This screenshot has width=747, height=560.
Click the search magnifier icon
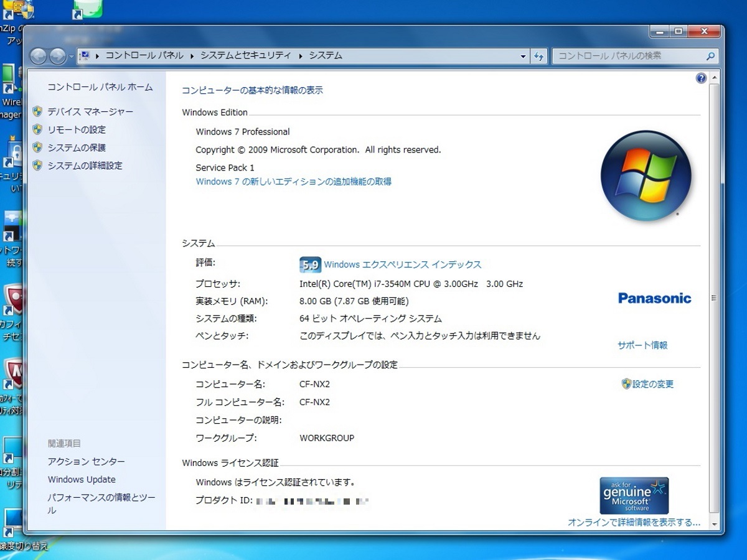coord(710,56)
